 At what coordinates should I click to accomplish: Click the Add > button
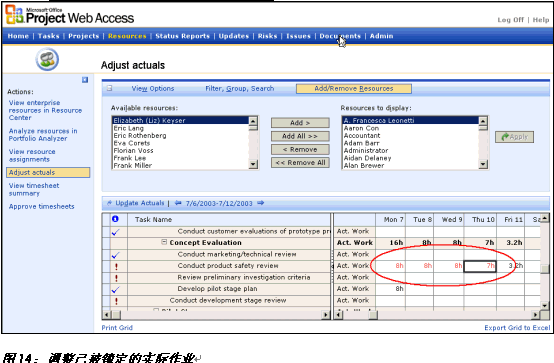pyautogui.click(x=300, y=123)
